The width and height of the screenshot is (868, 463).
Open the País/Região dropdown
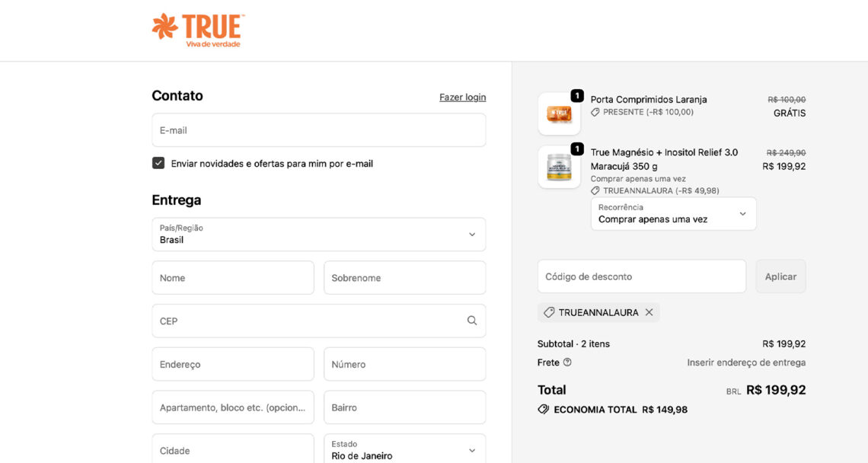(x=318, y=235)
